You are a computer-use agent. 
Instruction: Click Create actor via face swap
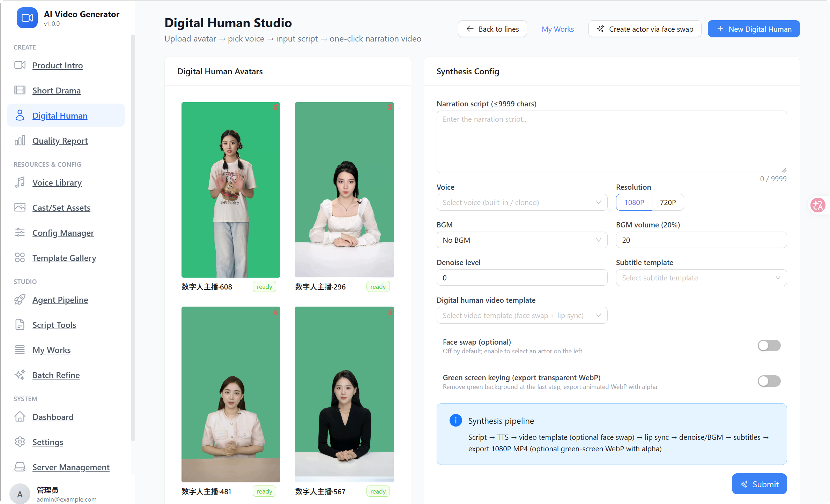coord(645,29)
